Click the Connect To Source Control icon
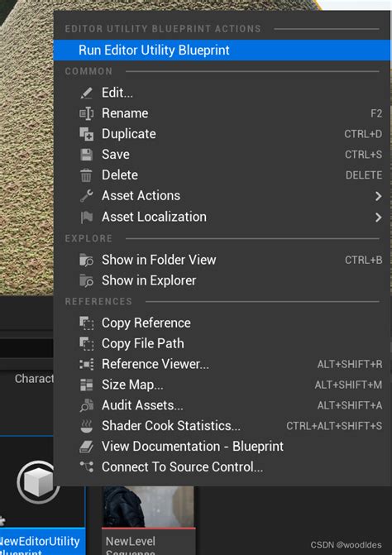Screen dimensions: 392x555 [x=86, y=466]
